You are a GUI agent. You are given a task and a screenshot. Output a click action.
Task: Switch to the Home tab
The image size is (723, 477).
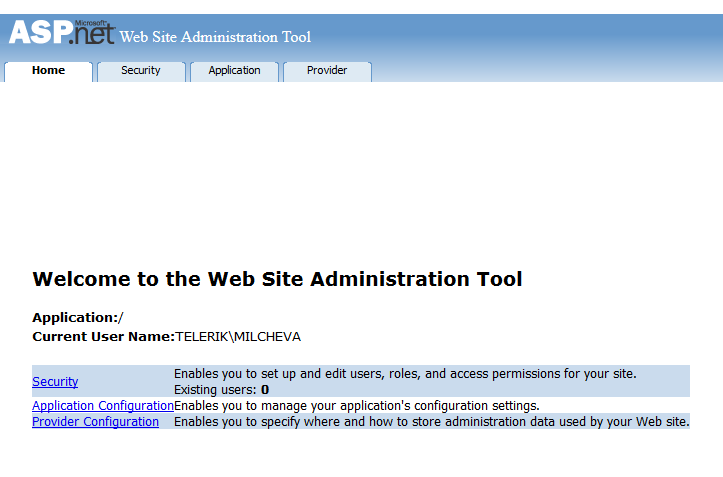point(48,71)
